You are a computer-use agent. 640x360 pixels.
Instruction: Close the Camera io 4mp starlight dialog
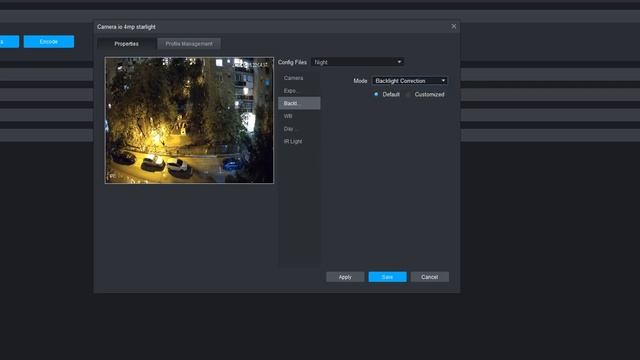(453, 26)
